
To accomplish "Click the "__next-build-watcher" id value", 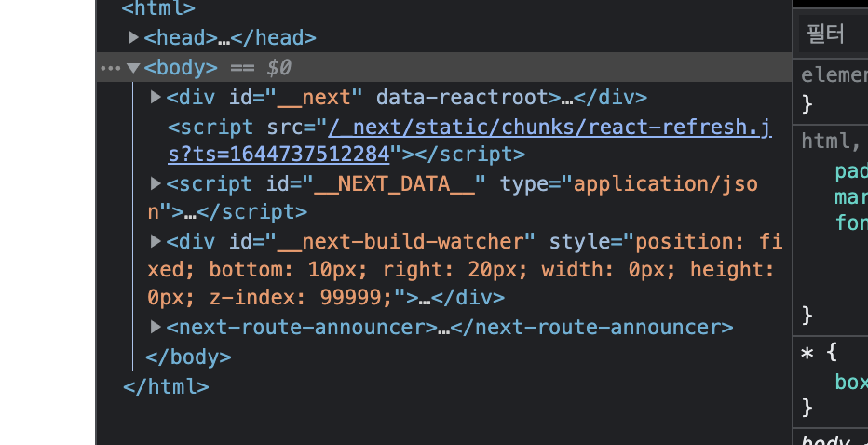I will (x=400, y=242).
